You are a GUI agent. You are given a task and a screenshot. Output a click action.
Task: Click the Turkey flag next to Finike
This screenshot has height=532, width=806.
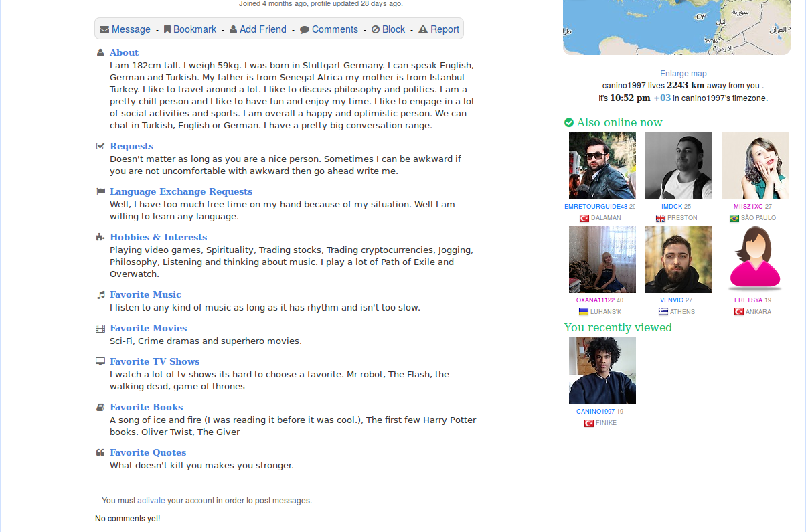(x=588, y=423)
